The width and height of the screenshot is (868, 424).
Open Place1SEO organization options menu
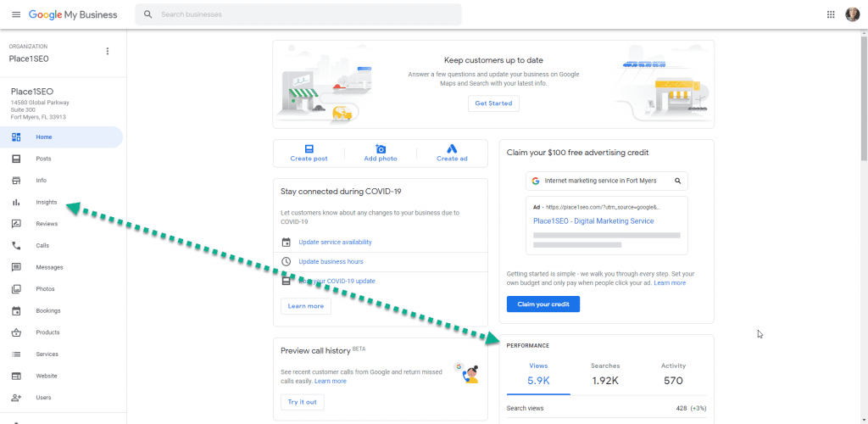pyautogui.click(x=108, y=52)
